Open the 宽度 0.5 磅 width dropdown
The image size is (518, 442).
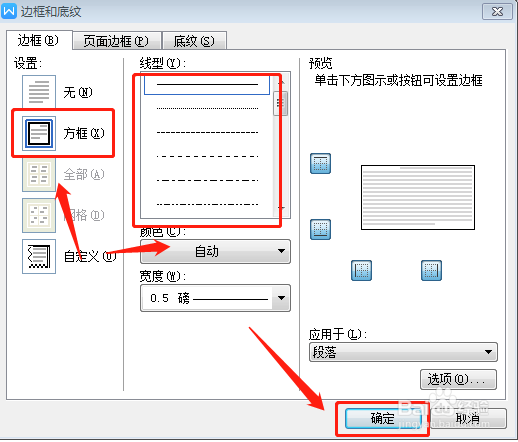click(215, 298)
